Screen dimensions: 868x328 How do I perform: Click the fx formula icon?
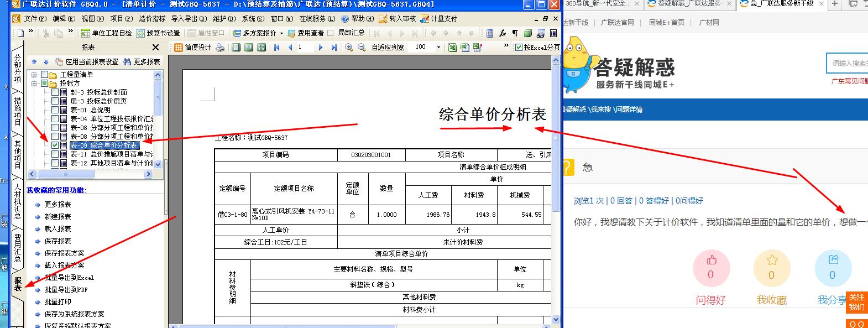tap(503, 33)
